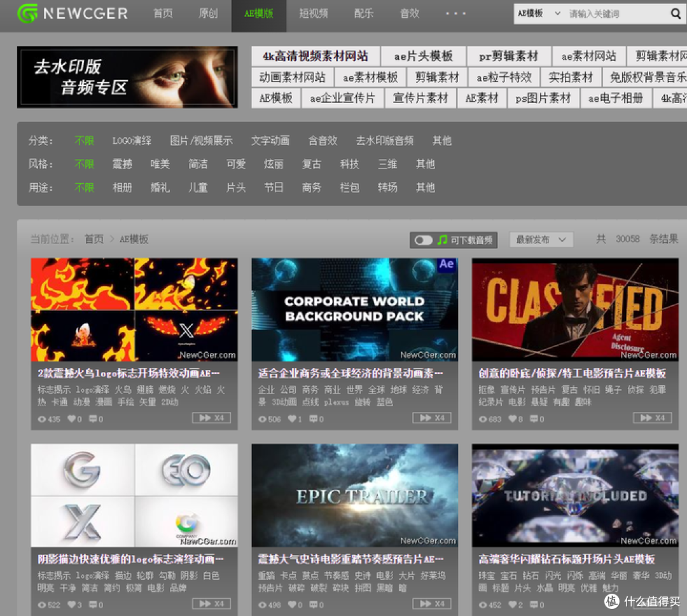Open the Epic Trailer thumbnail
The image size is (687, 616).
point(354,496)
